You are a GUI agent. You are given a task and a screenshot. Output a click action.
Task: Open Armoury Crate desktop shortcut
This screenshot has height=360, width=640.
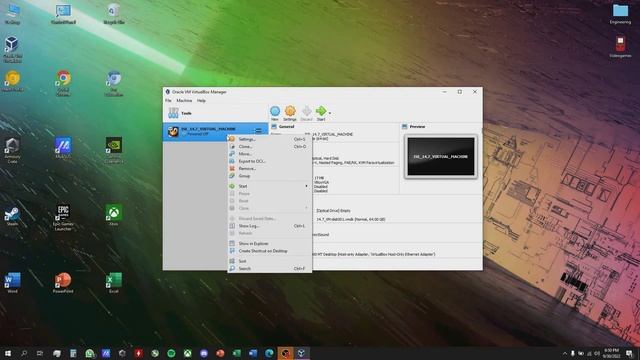click(12, 150)
